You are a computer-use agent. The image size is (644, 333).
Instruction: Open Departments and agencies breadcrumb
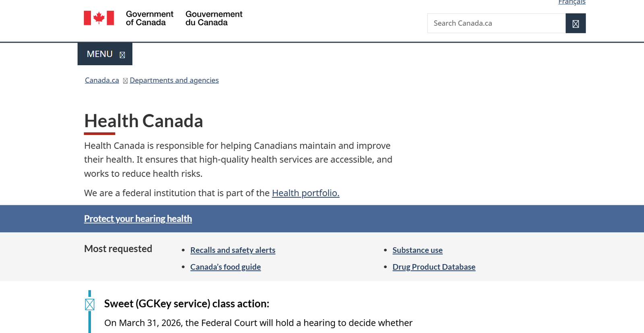point(174,81)
